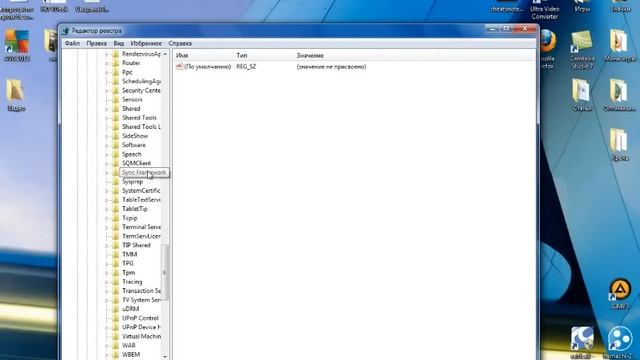Select the TableTextService key
This screenshot has width=640, height=360.
coord(141,200)
